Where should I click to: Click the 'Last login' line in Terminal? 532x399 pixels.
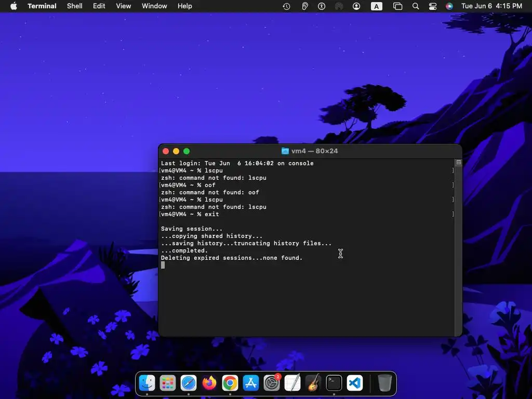[x=237, y=163]
